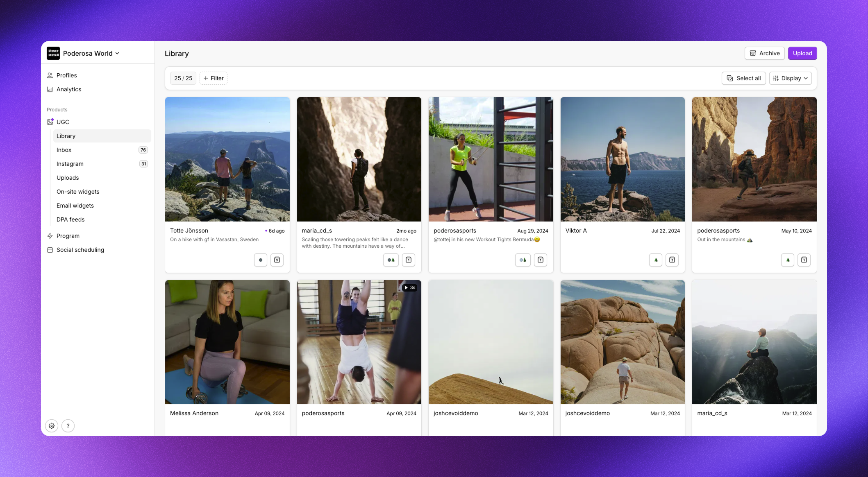The image size is (868, 477).
Task: Open Melissa Anderson dumbbell photo
Action: coord(227,342)
